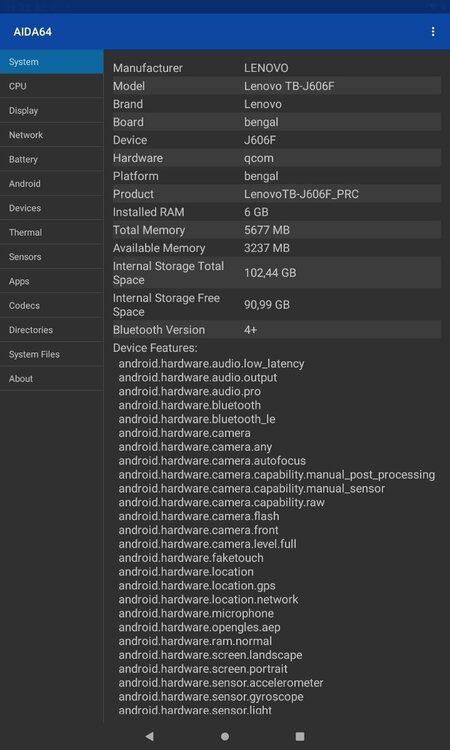This screenshot has width=450, height=750.
Task: Select the System section in sidebar
Action: click(52, 62)
